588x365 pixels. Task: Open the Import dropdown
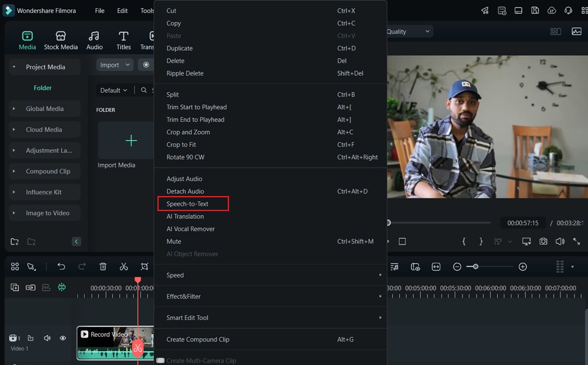tap(115, 65)
